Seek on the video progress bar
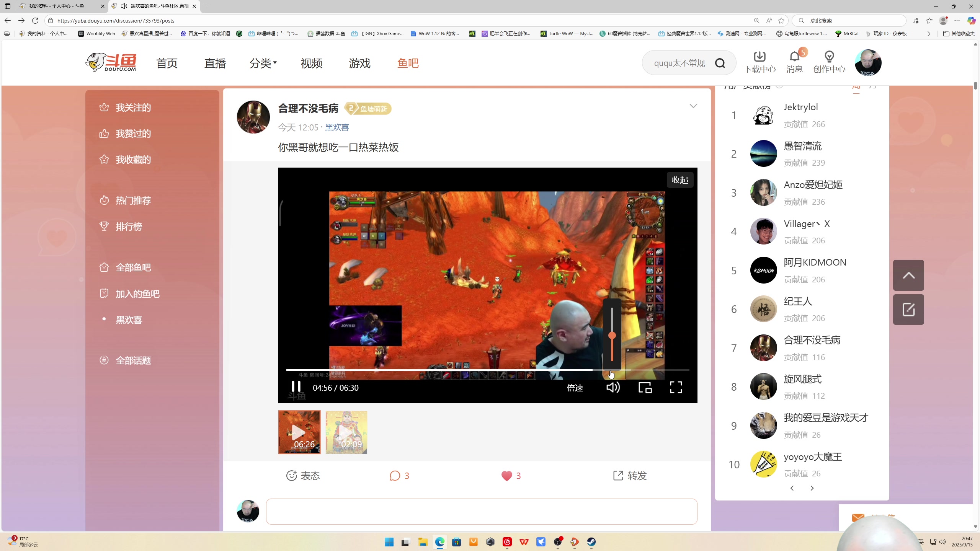980x551 pixels. tap(488, 370)
